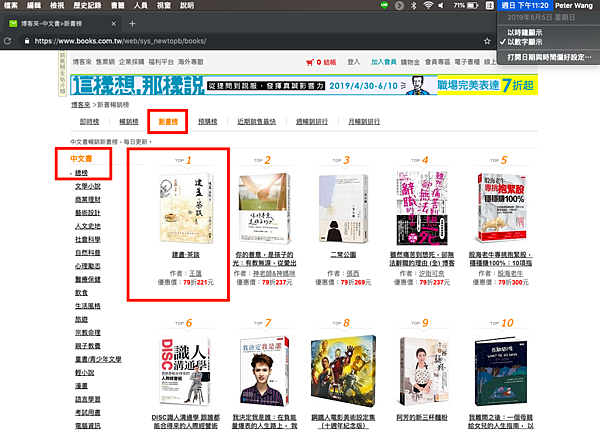
Task: Click the 二常公園 book title link
Action: [x=343, y=255]
